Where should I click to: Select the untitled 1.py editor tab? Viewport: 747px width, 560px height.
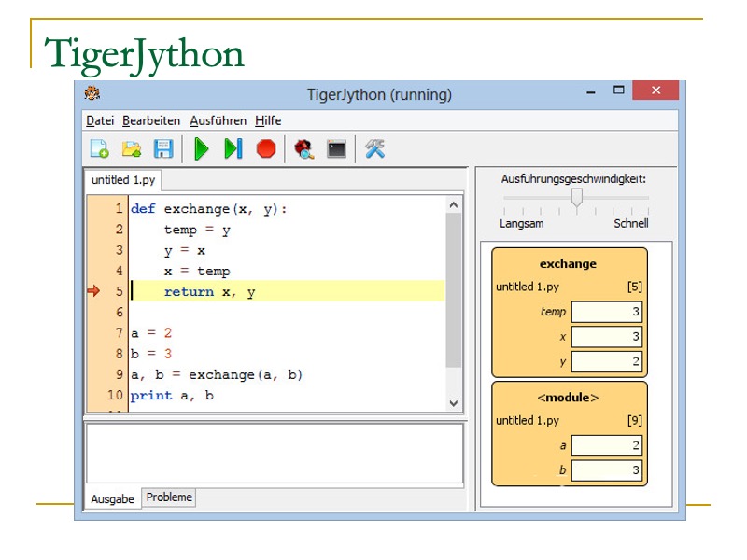click(123, 179)
